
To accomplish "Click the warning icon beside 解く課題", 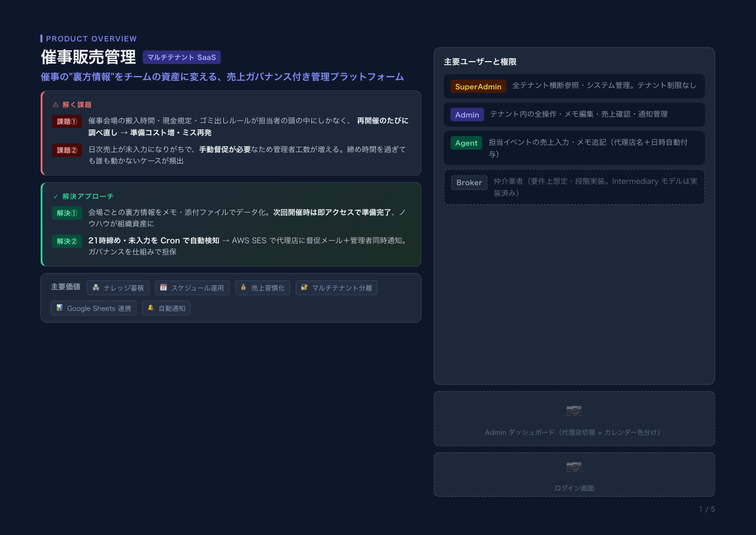I will [56, 105].
